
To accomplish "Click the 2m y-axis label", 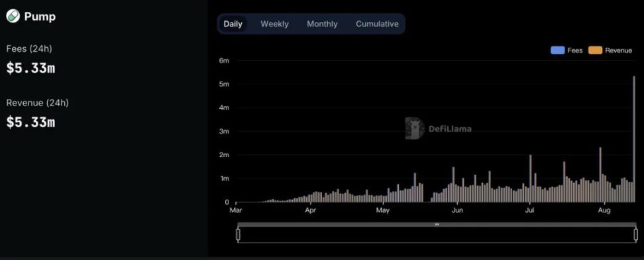I will tap(224, 155).
